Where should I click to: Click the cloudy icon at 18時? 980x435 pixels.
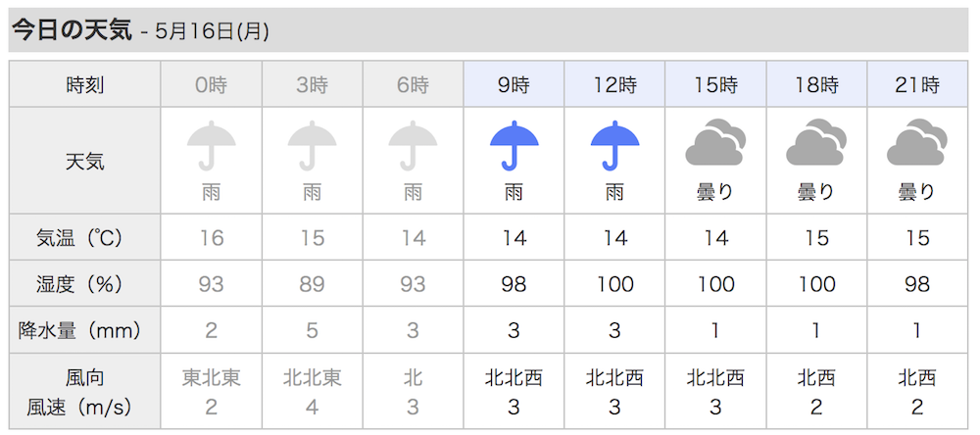pos(816,142)
